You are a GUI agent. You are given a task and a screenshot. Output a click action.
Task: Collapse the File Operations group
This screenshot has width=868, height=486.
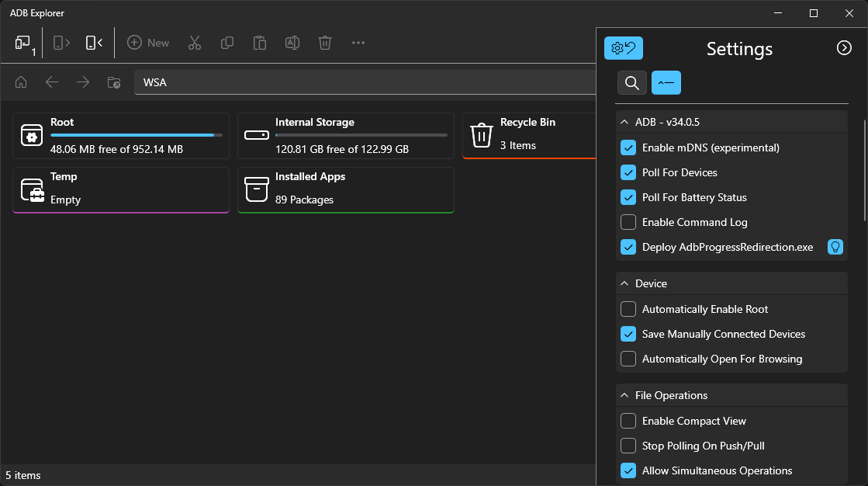click(x=624, y=395)
